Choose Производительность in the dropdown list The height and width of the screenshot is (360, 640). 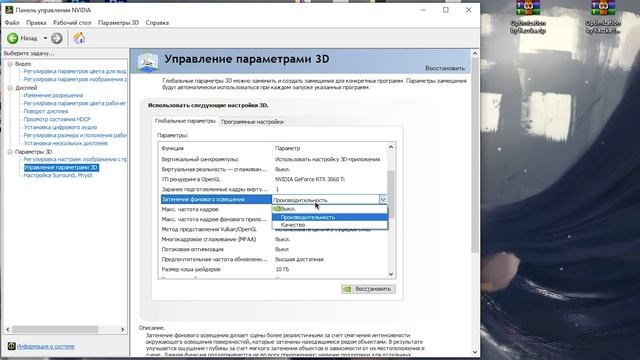click(x=329, y=217)
